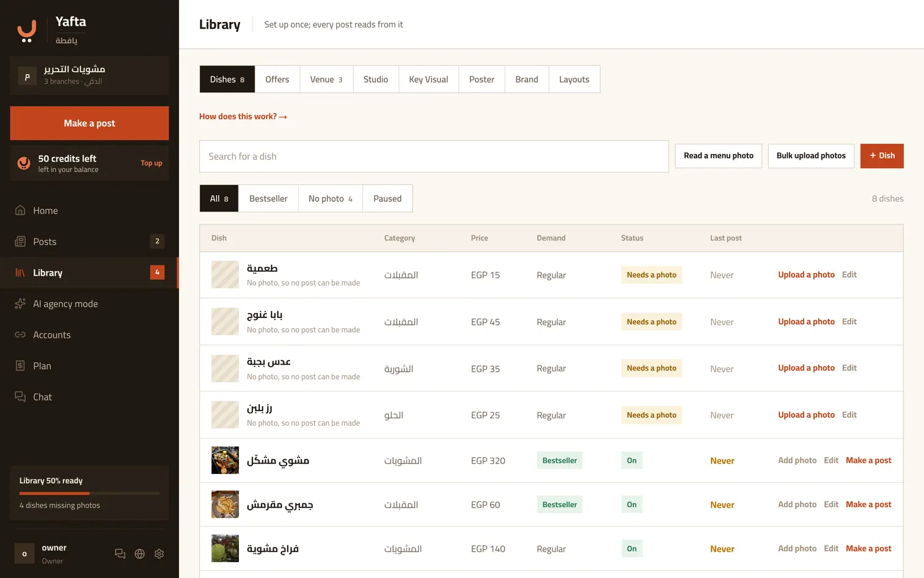
Task: Click Add photo for جمبري مقرمش
Action: coord(797,505)
